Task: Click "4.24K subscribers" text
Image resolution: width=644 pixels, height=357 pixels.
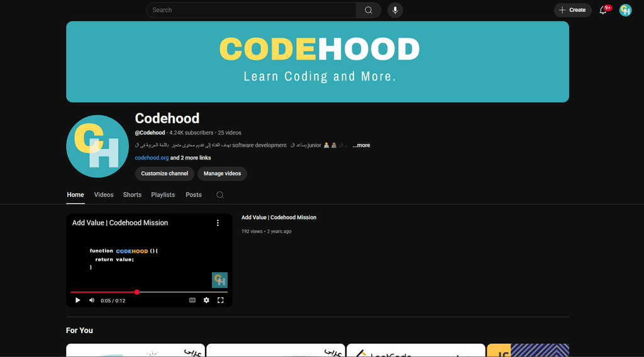Action: point(191,133)
